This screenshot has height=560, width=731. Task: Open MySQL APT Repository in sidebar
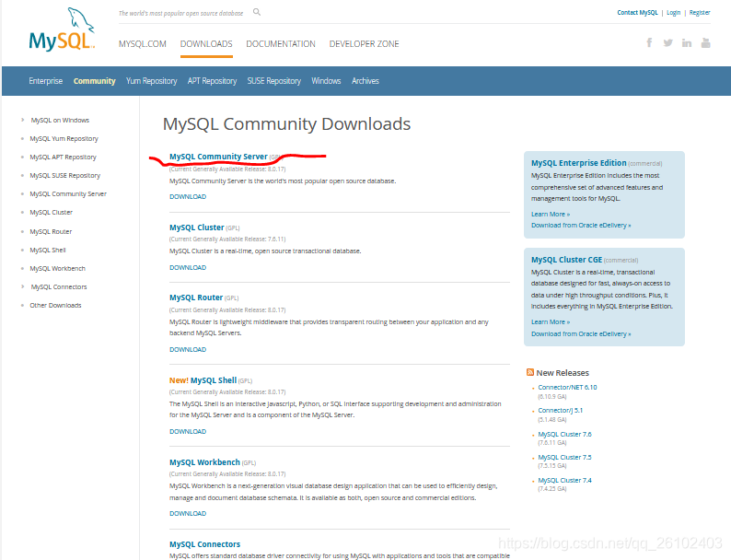pyautogui.click(x=63, y=157)
